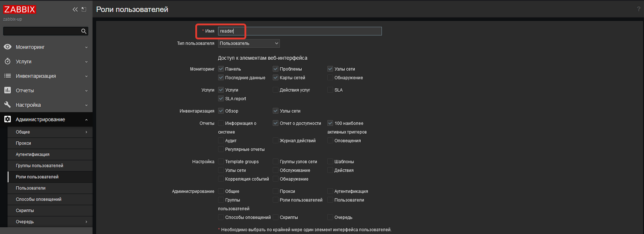Expand the Отчеты menu section
Screen dimensions: 644x234
point(46,90)
